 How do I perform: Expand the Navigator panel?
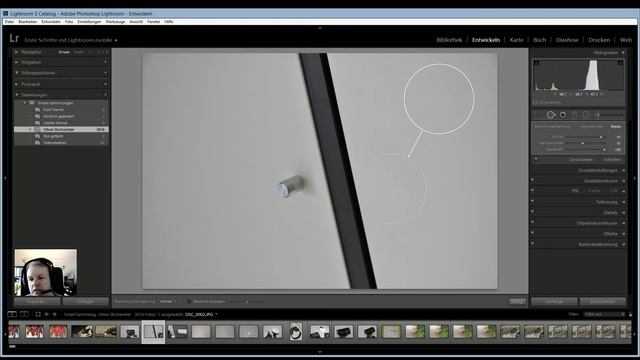coord(17,52)
